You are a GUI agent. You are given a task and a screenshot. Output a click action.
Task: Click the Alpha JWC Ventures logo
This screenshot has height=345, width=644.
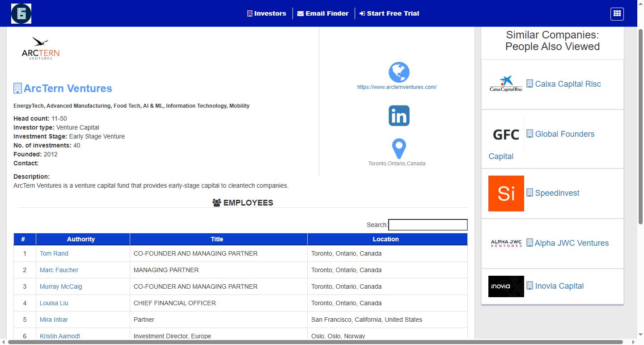click(x=506, y=244)
